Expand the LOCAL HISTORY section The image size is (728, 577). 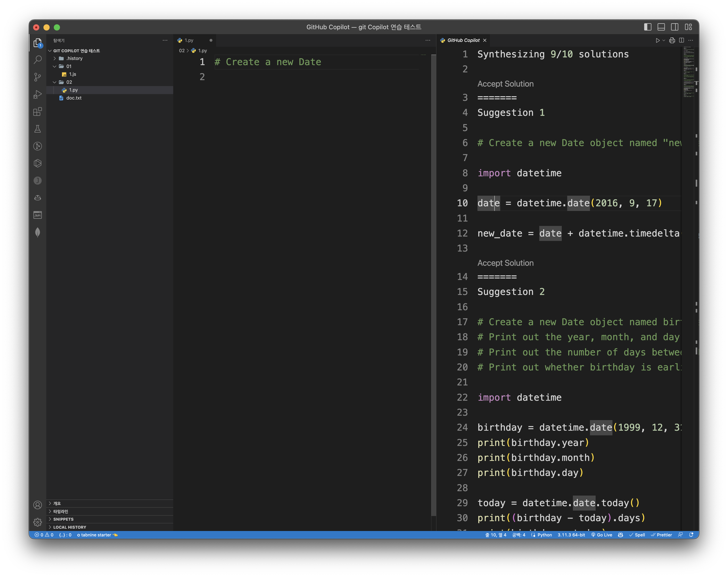click(110, 527)
